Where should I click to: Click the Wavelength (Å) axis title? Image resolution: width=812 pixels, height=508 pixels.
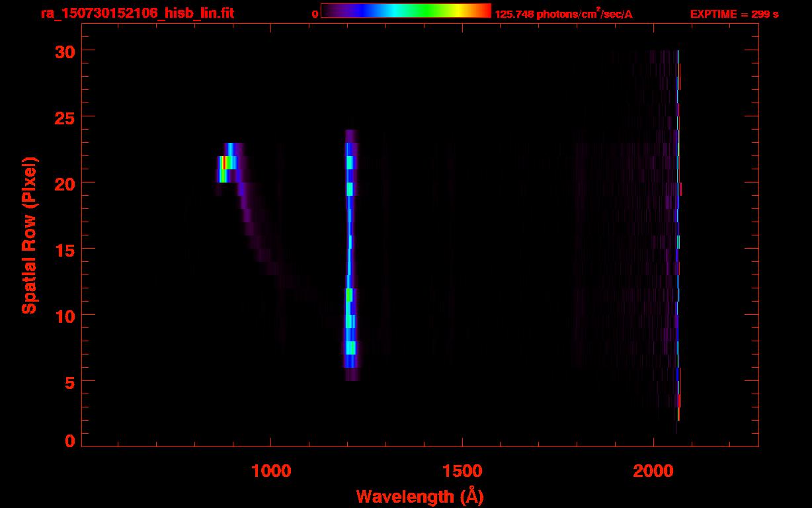(420, 496)
